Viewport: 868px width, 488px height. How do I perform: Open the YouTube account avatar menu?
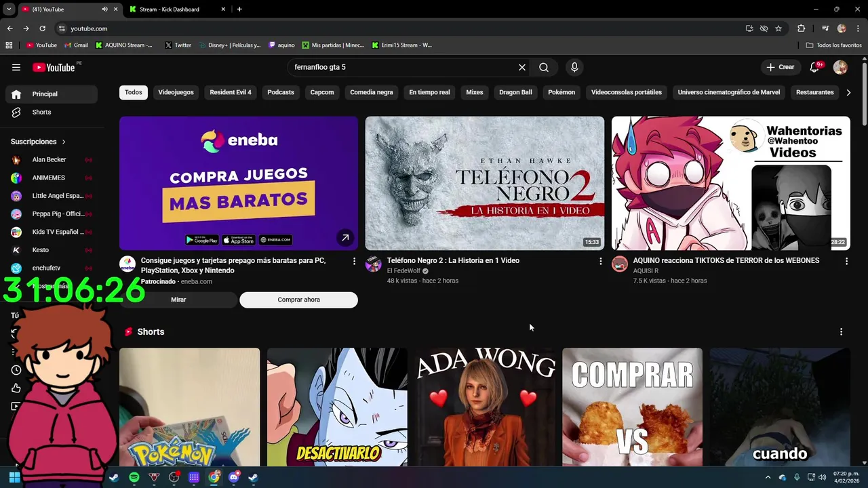840,67
